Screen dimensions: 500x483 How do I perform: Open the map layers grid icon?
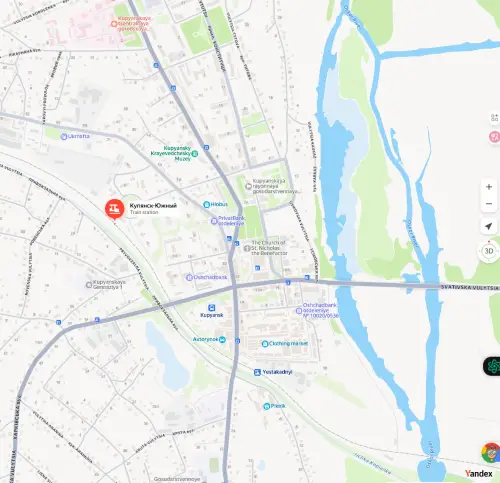point(494,118)
